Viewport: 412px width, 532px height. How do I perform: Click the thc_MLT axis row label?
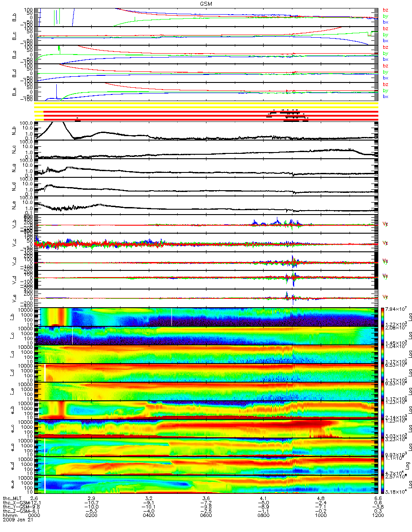click(13, 499)
